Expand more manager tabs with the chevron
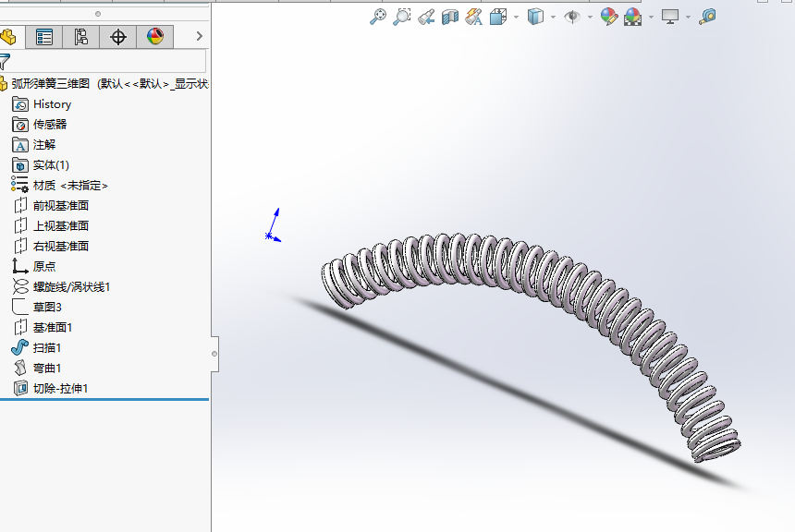Image resolution: width=795 pixels, height=532 pixels. [200, 36]
